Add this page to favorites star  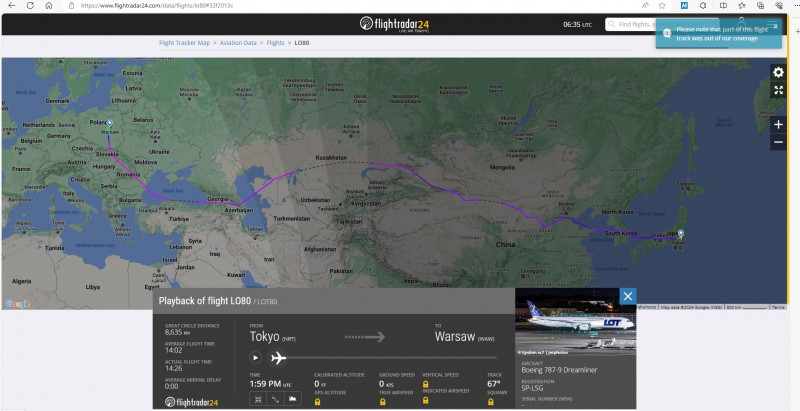pyautogui.click(x=662, y=6)
